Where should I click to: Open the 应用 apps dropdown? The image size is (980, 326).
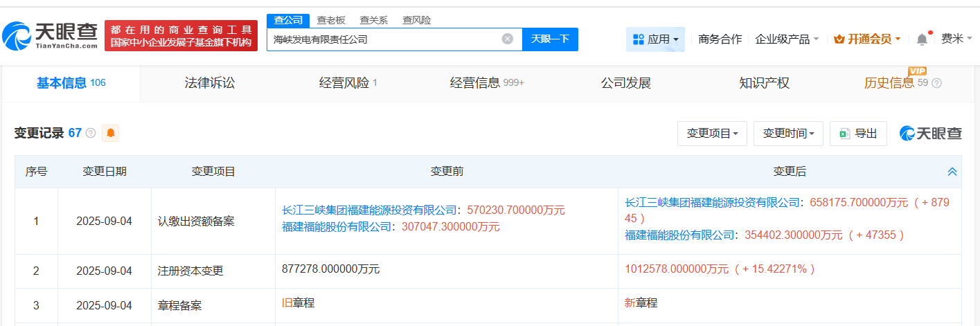pos(655,39)
